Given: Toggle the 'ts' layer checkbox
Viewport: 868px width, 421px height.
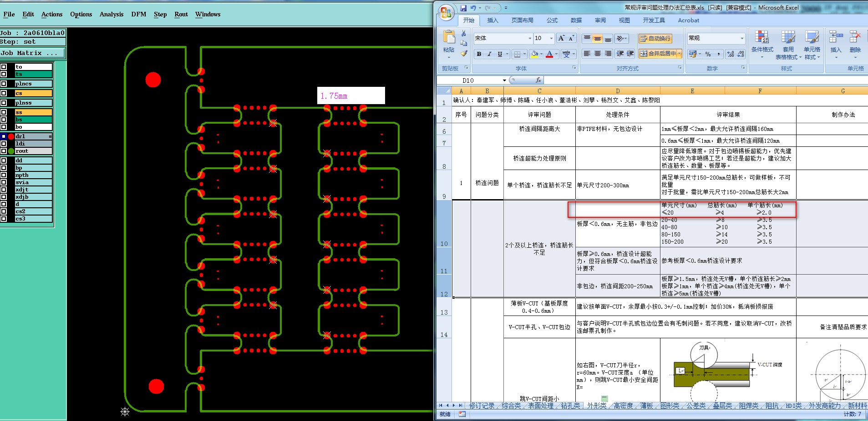Looking at the screenshot, I should coord(4,74).
